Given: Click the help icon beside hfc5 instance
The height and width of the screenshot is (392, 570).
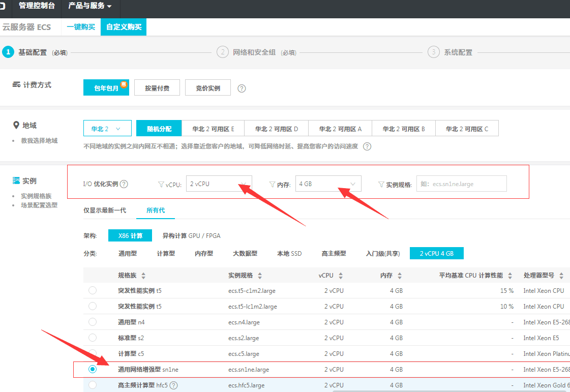Looking at the screenshot, I should 173,385.
